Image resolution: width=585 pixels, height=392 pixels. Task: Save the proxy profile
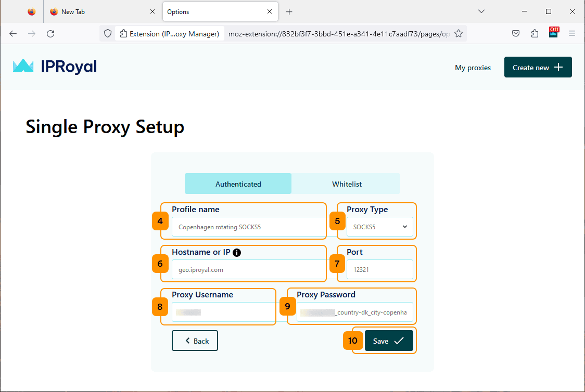(389, 341)
